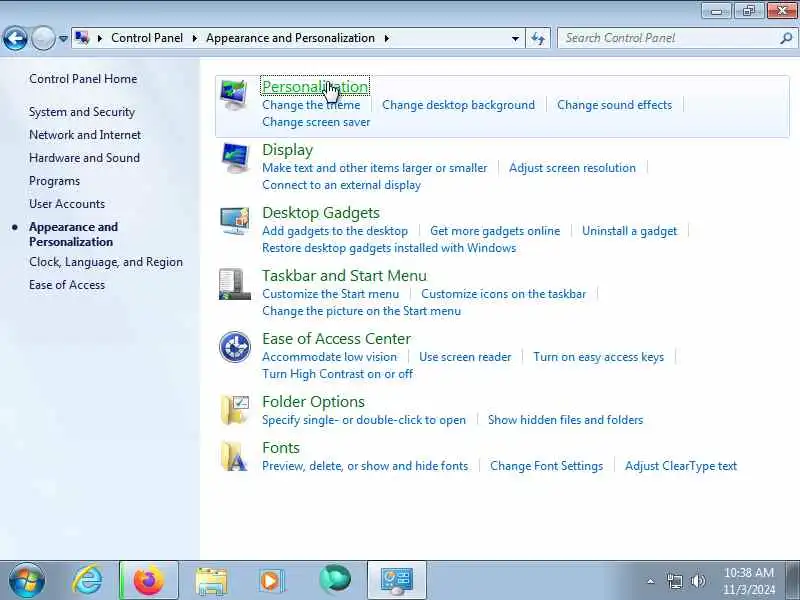Viewport: 800px width, 600px height.
Task: Open System and Security category
Action: 82,112
